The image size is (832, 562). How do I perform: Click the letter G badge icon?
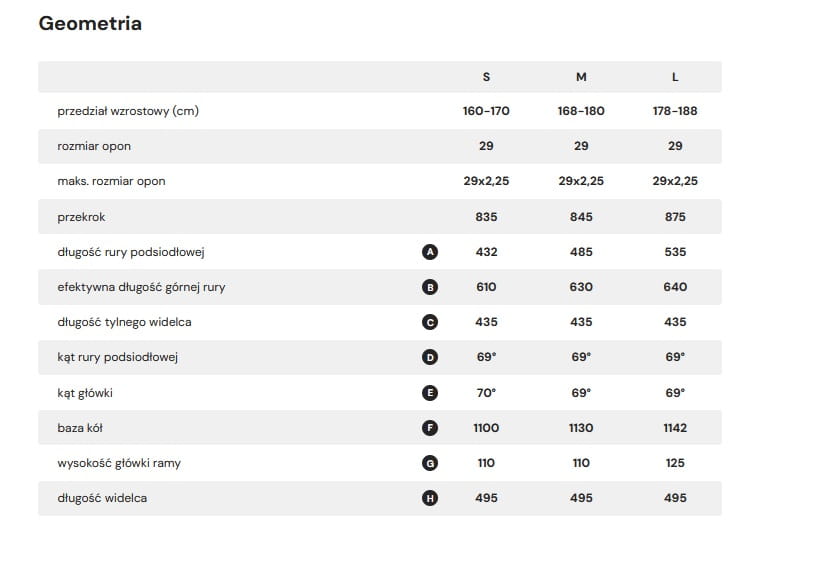(430, 463)
